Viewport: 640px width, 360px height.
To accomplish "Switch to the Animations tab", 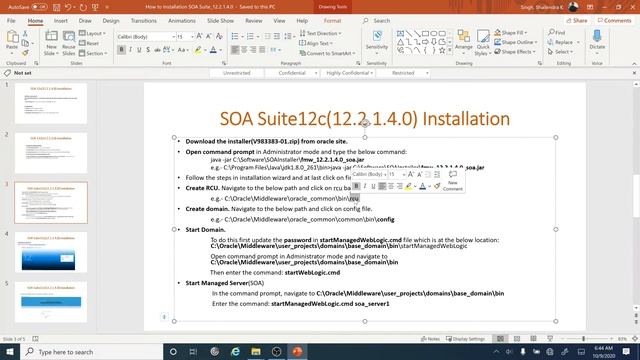I will tap(182, 20).
